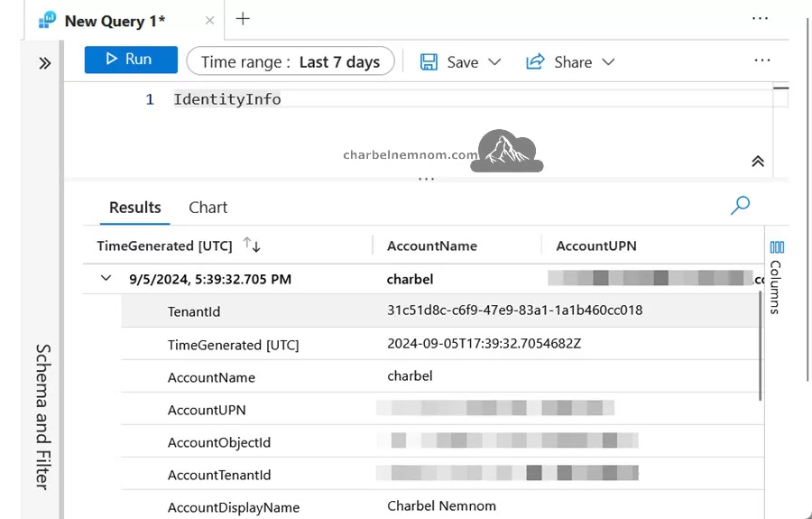Select the TenantId value 31c51d8c

(x=515, y=310)
